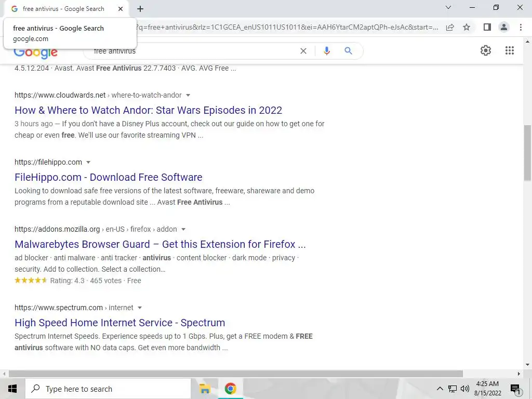The height and width of the screenshot is (399, 532).
Task: Clear the search box with the X icon
Action: (x=303, y=51)
